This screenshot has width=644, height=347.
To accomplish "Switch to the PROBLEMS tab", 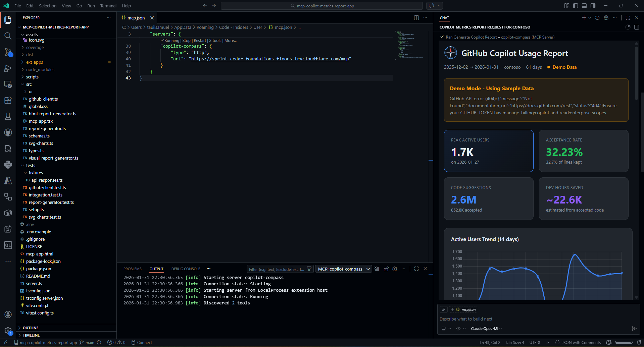I will [132, 269].
